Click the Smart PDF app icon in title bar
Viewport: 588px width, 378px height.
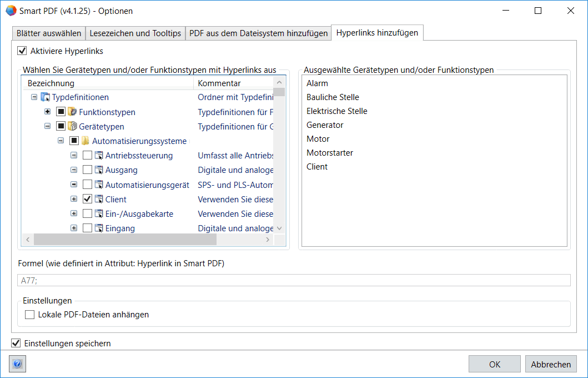pyautogui.click(x=11, y=11)
